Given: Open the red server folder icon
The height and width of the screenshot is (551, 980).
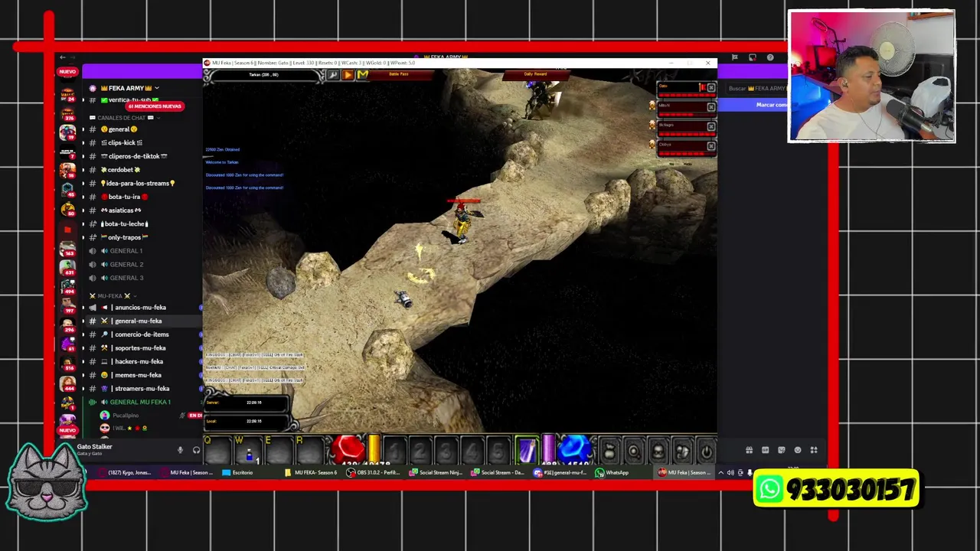Looking at the screenshot, I should (x=67, y=229).
